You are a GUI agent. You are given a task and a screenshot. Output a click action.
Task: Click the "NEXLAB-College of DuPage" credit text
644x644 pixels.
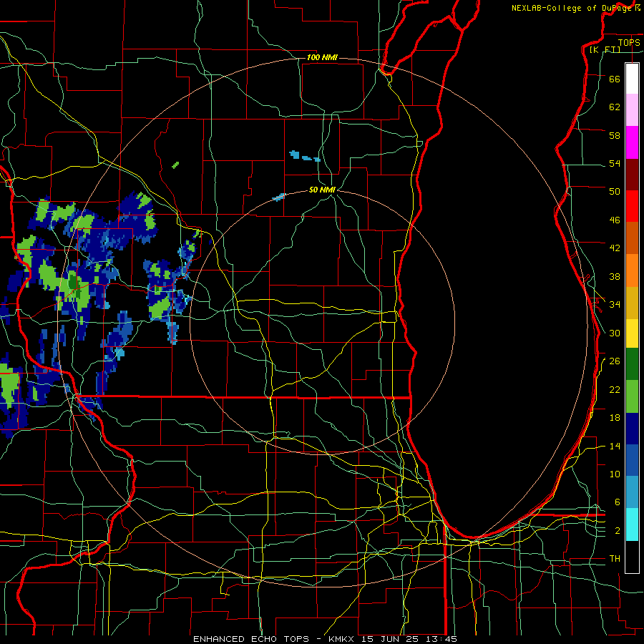point(572,8)
